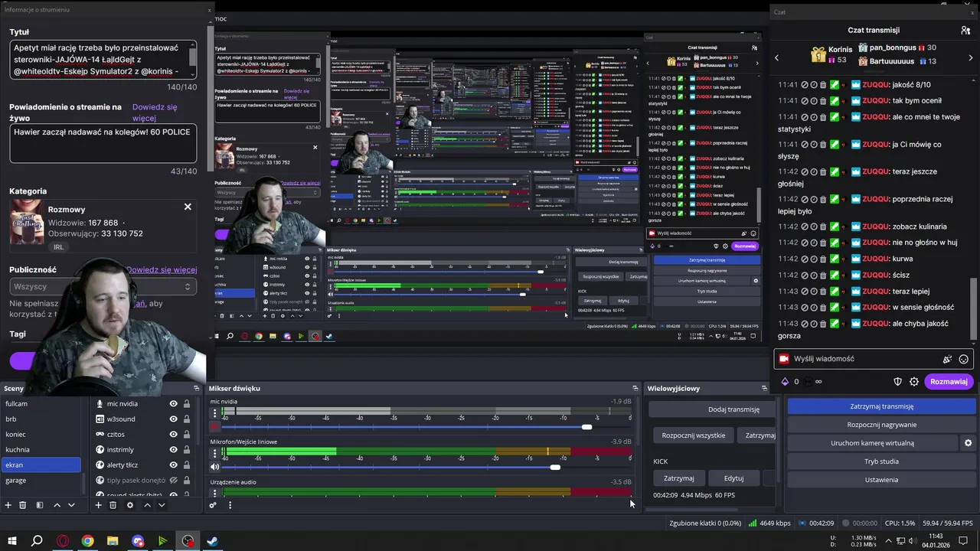980x551 pixels.
Task: Add a new scene with plus icon in Sceny
Action: pos(8,505)
